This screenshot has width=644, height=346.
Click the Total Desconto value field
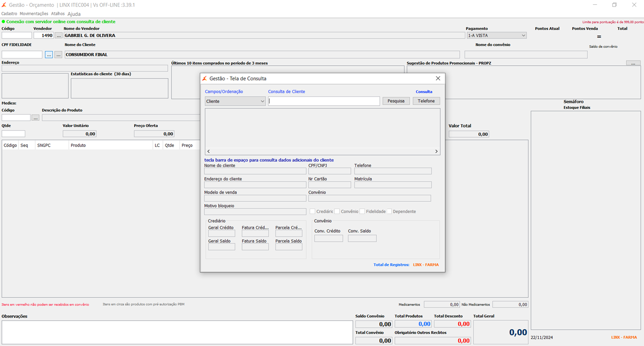(x=452, y=324)
